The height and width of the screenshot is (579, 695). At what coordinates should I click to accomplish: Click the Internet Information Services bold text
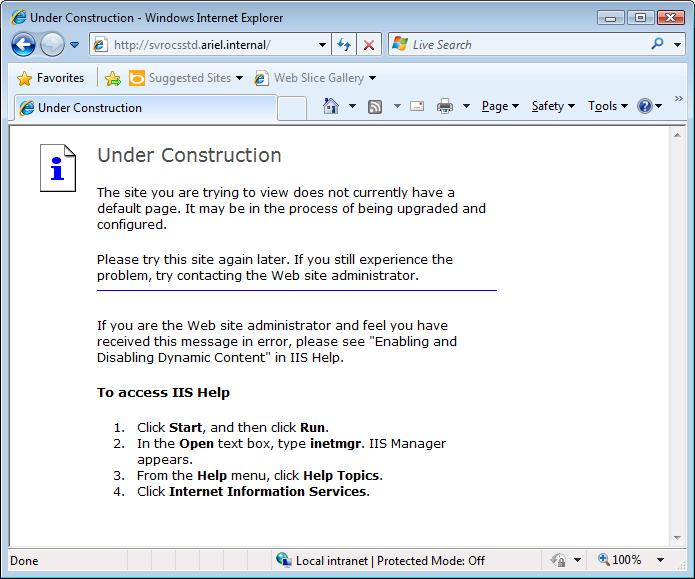click(268, 492)
